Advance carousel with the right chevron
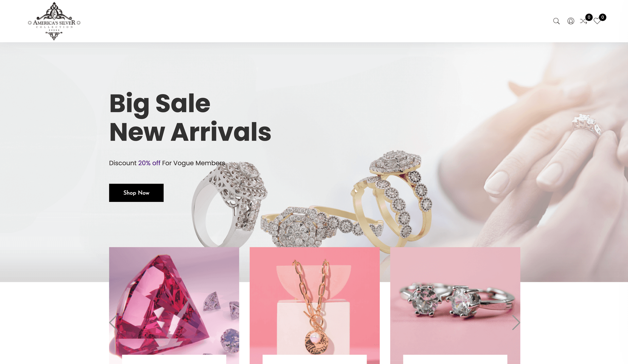The image size is (628, 364). [516, 323]
